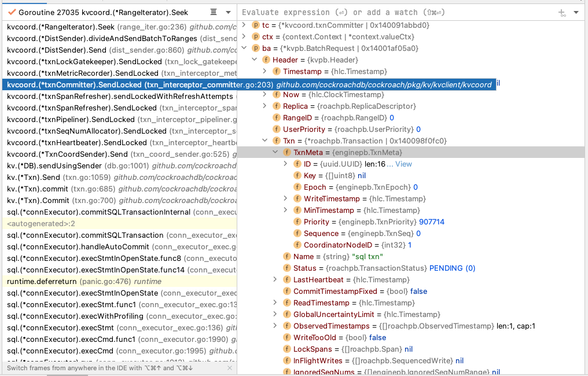Open the watches dropdown arrow
Viewport: 588px width, 376px height.
(x=575, y=12)
